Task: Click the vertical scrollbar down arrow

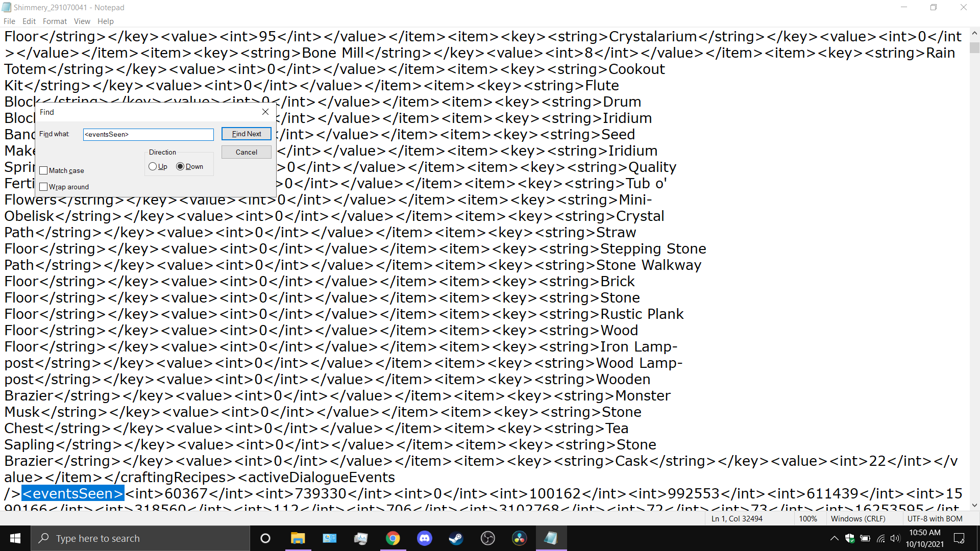Action: point(974,505)
